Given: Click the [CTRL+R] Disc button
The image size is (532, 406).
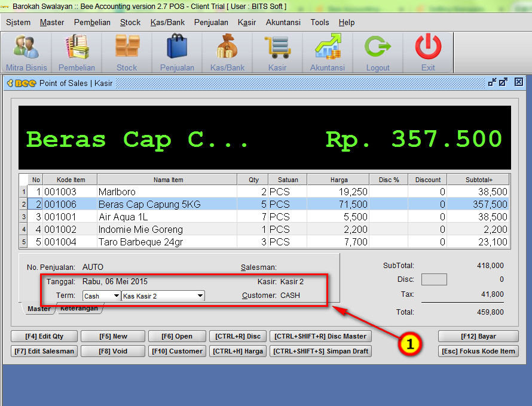Looking at the screenshot, I should (238, 336).
